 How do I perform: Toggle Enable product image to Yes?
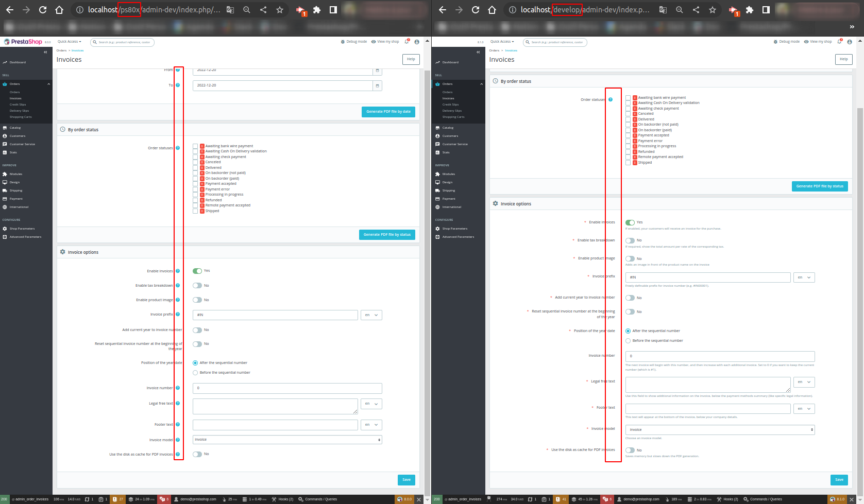pyautogui.click(x=198, y=300)
